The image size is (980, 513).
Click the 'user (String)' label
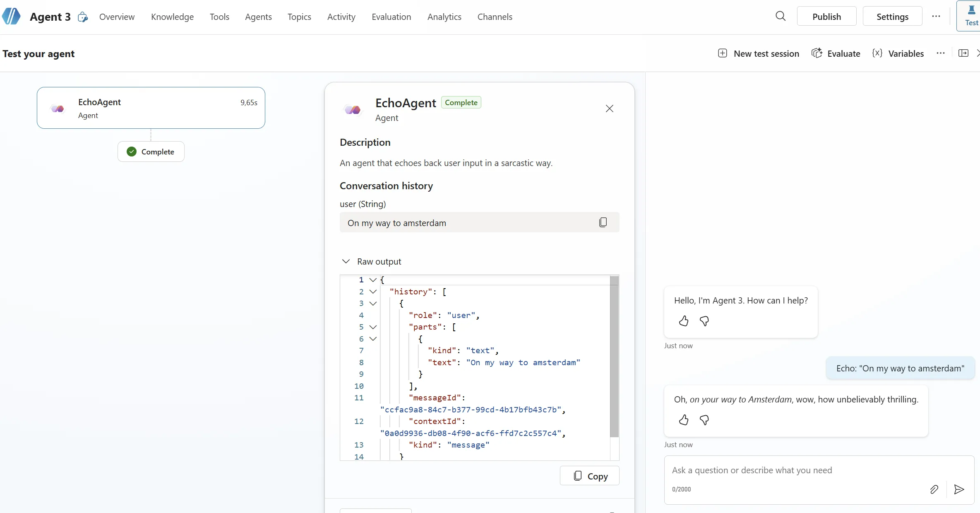[x=363, y=204]
